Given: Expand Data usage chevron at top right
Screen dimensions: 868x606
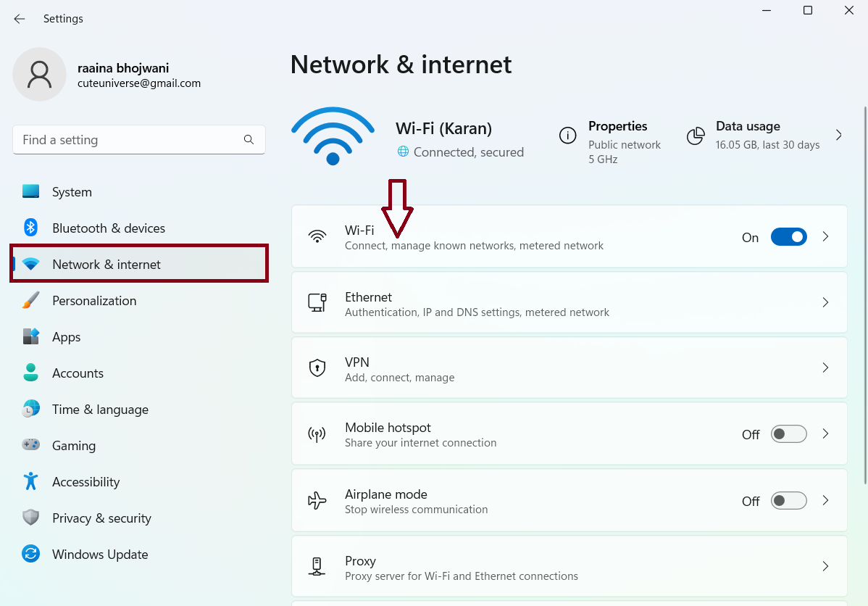Looking at the screenshot, I should (x=839, y=135).
